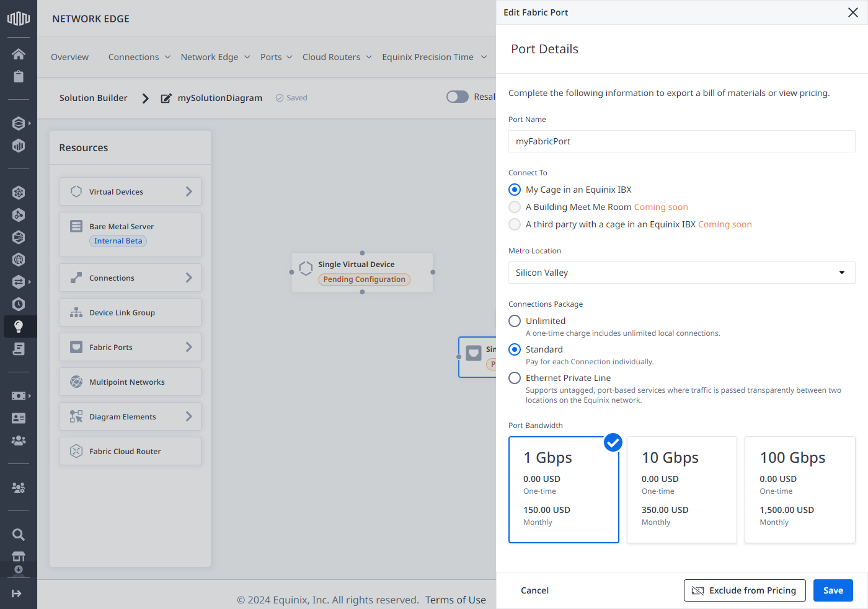Click the search magnifier sidebar icon
Screen dimensions: 868x609
[19, 535]
